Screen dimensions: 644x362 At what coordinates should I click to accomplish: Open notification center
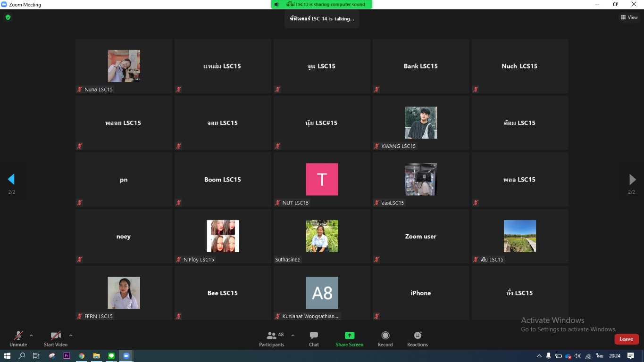point(631,356)
